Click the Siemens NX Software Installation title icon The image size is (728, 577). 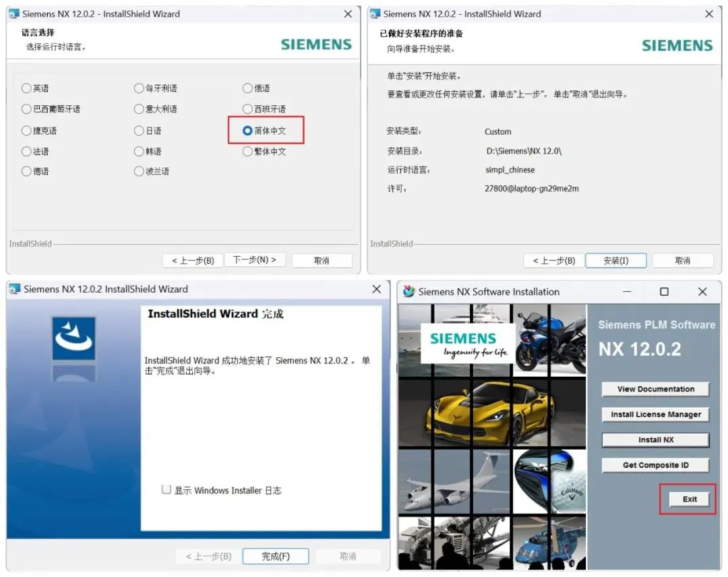click(x=408, y=291)
